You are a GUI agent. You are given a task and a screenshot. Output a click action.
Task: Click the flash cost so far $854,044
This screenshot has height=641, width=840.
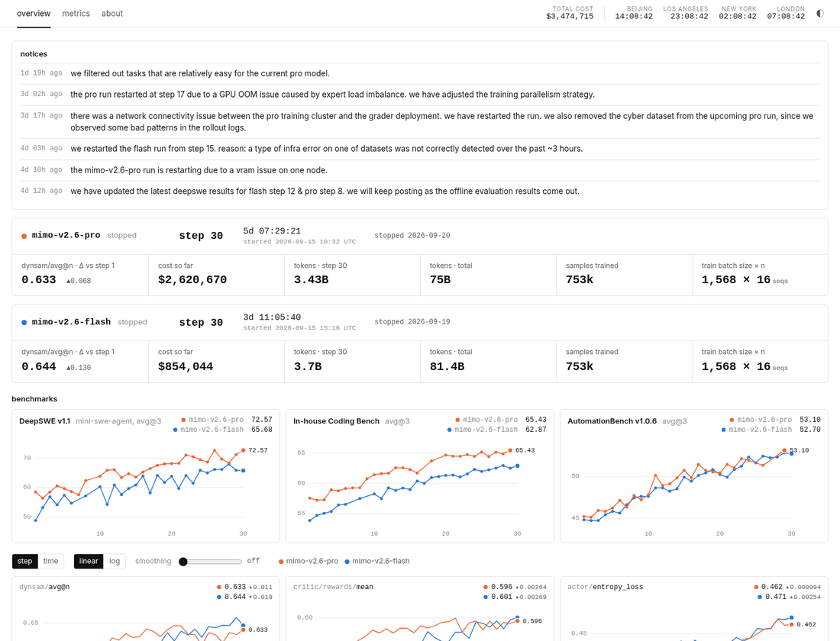click(186, 366)
